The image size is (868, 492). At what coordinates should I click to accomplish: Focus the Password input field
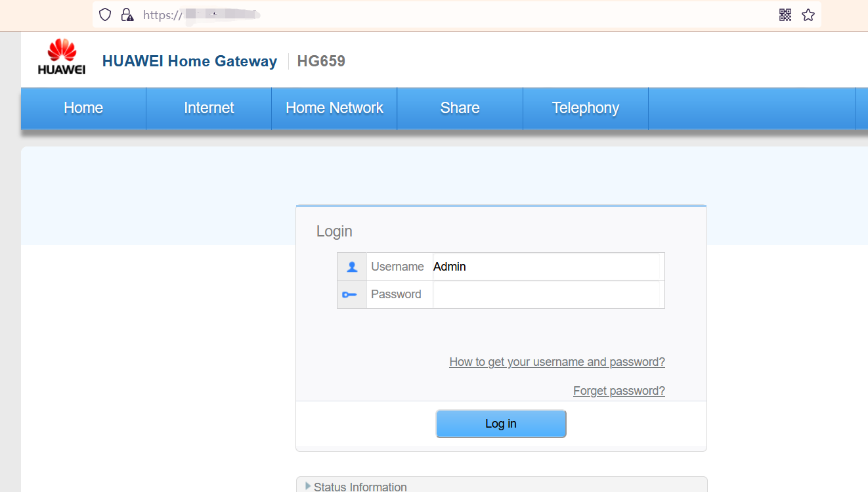546,294
